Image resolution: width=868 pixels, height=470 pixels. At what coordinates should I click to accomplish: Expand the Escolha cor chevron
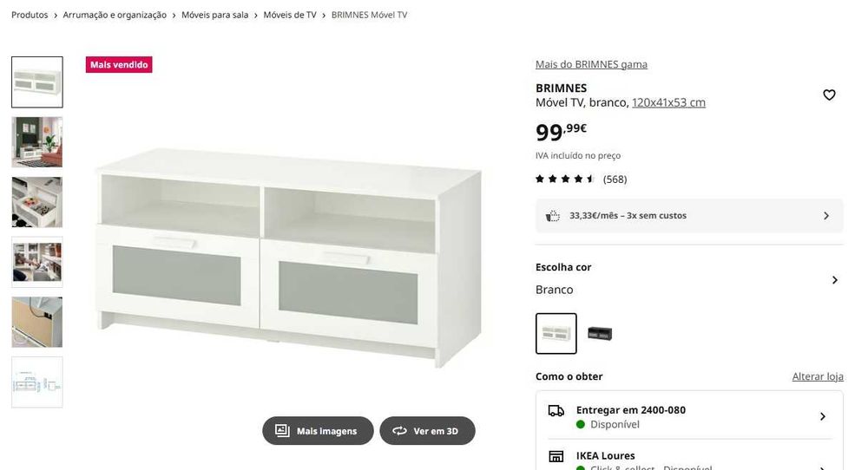(x=835, y=280)
